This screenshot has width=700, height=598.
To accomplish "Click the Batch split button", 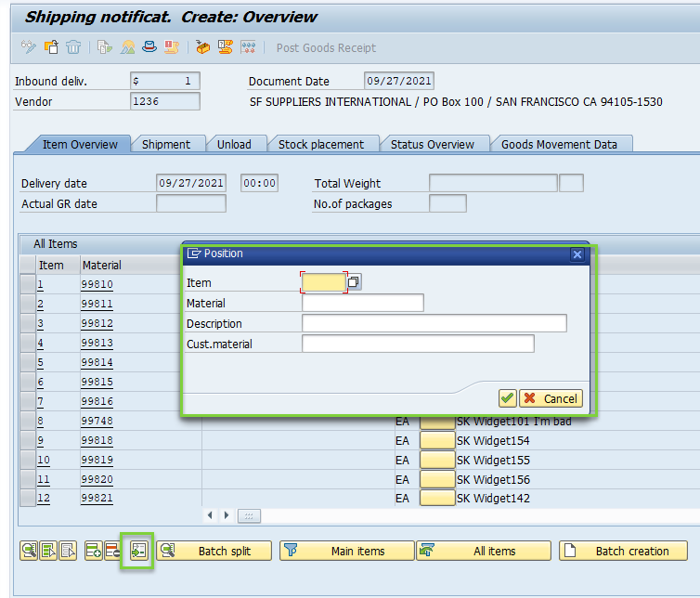I will tap(214, 551).
